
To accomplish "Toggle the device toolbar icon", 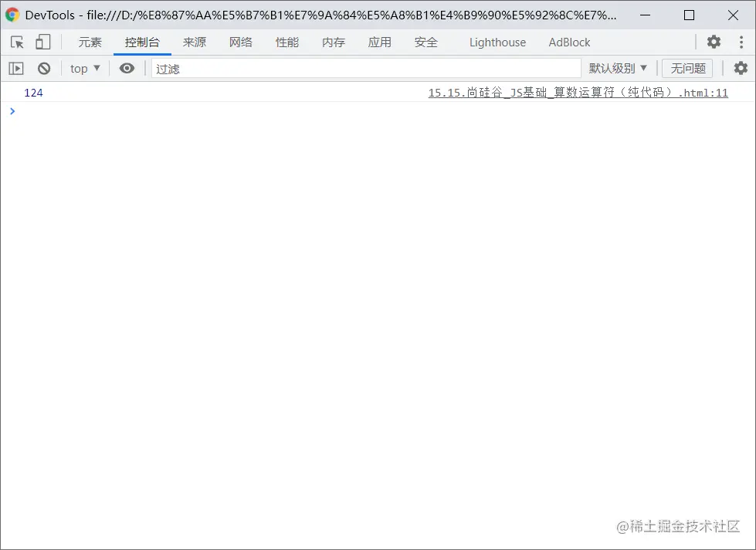I will tap(43, 42).
